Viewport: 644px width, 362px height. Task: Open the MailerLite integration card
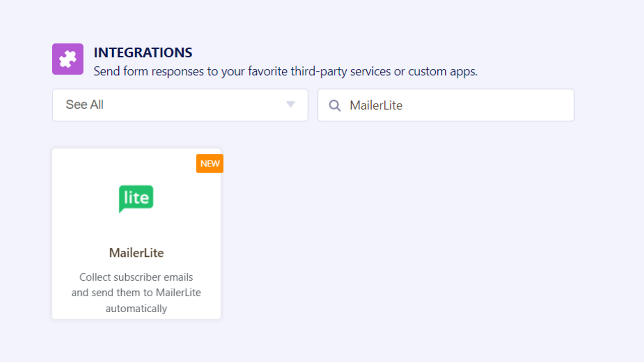pyautogui.click(x=136, y=234)
